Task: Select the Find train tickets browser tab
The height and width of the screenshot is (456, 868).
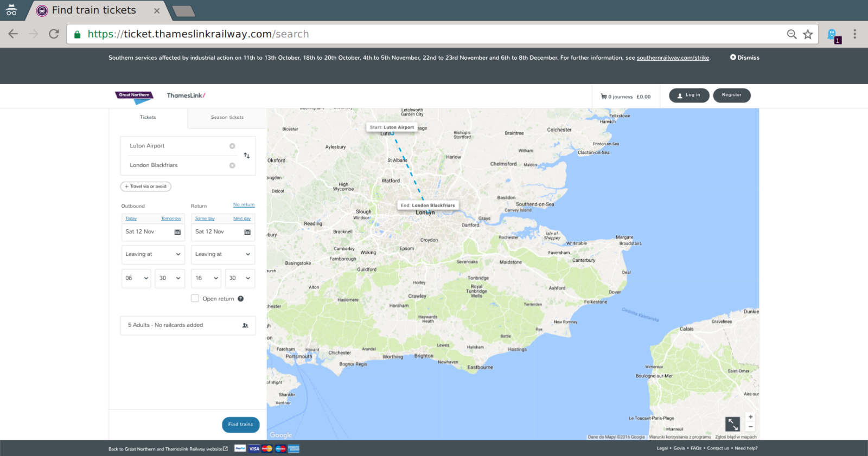Action: point(95,10)
